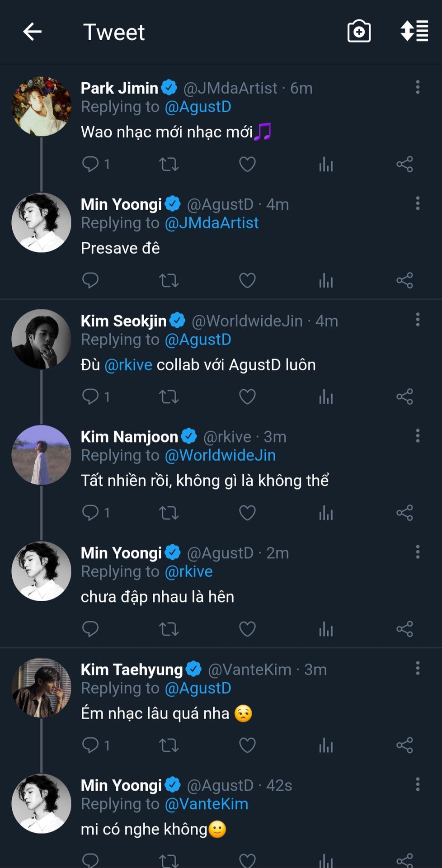Open the @rkive mention in Seokjin's tweet
Viewport: 442px width, 868px height.
click(128, 365)
